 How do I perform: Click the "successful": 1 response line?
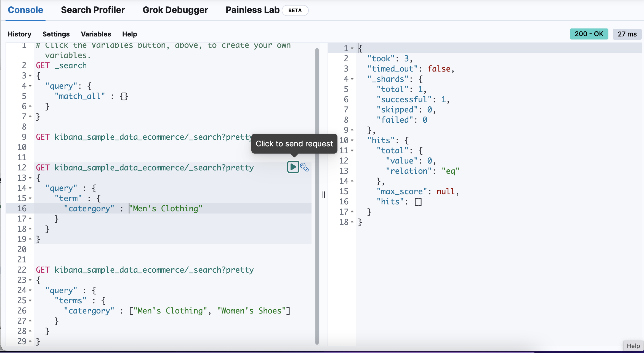[413, 99]
